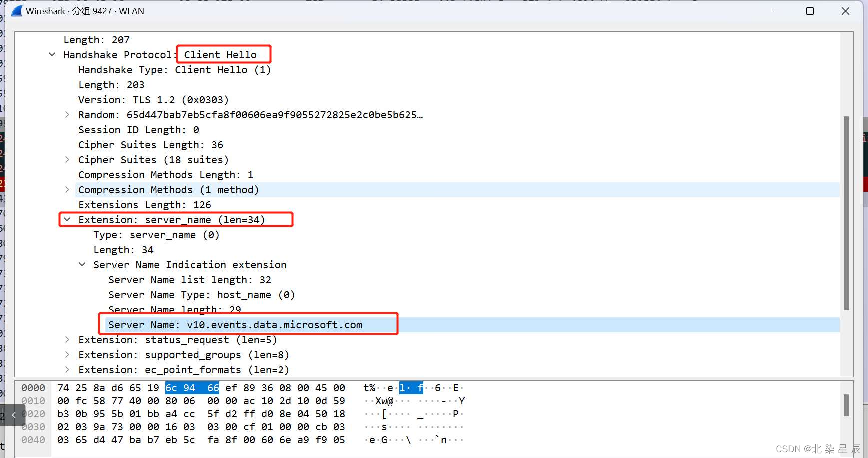This screenshot has width=868, height=458.
Task: Click hex offset 0000 row label
Action: [33, 388]
